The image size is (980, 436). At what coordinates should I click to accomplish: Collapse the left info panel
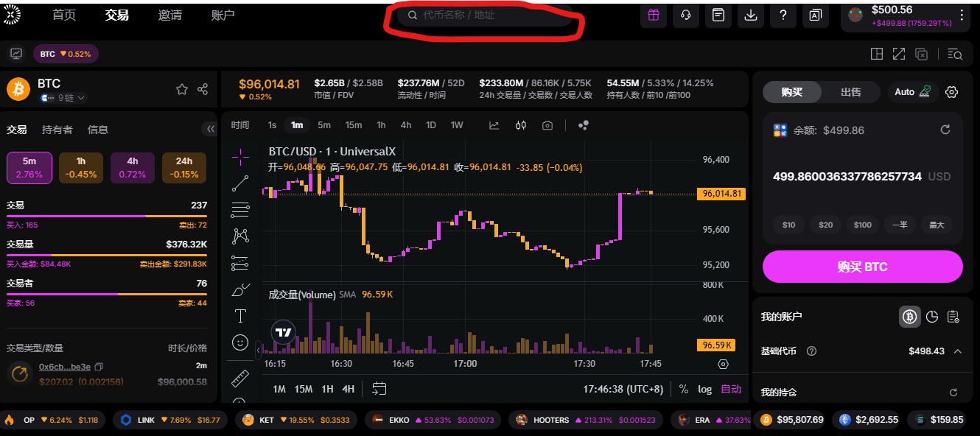click(210, 129)
